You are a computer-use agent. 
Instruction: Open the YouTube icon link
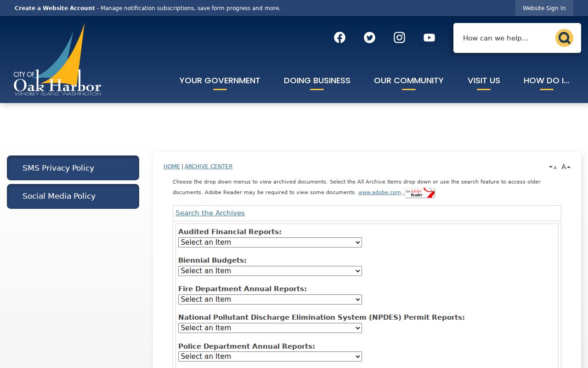[429, 38]
